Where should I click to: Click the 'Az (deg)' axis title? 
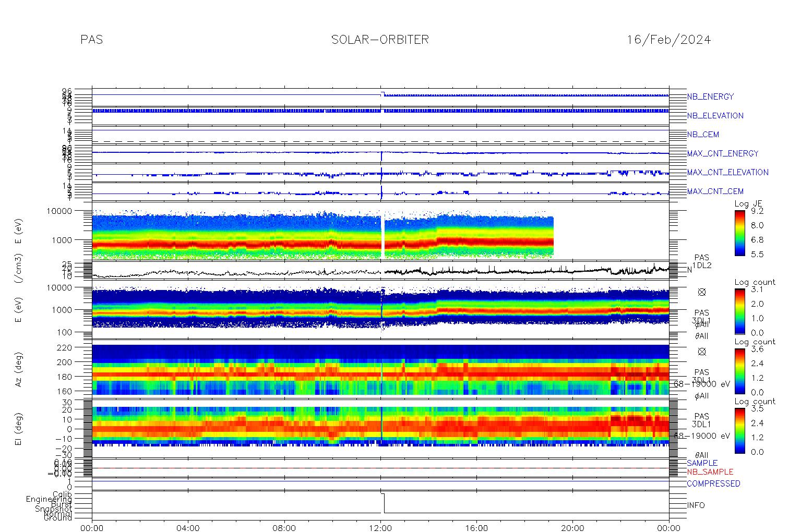[x=19, y=369]
